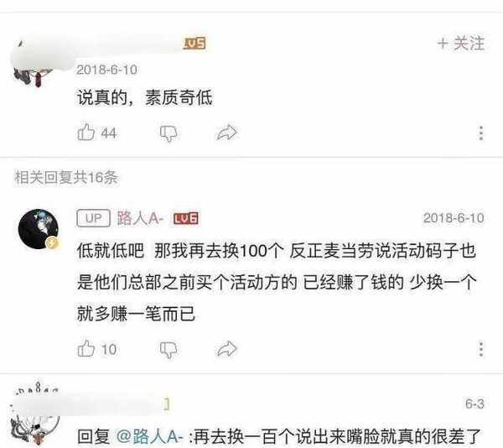Follow the top commenter with +关注
The image size is (503, 448).
(460, 44)
